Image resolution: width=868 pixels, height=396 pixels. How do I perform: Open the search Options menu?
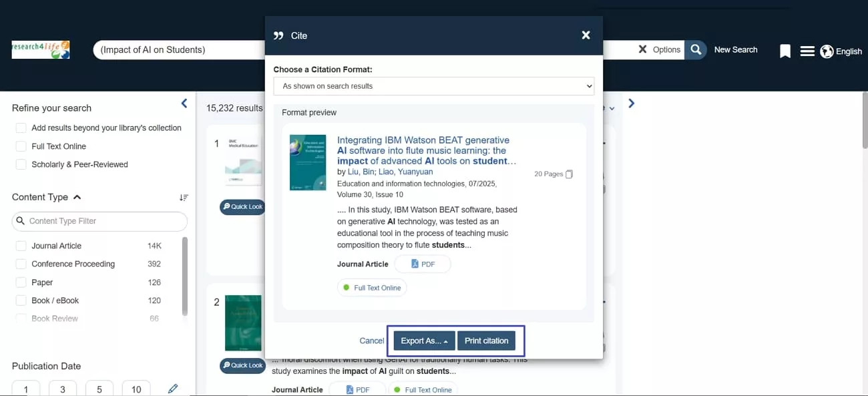pos(666,49)
